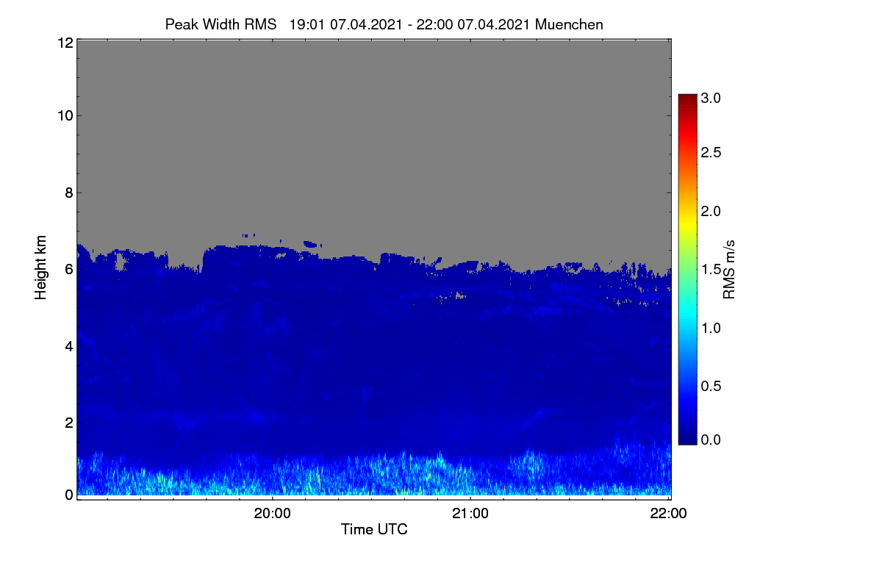
Task: Click the '12' height axis tick label
Action: [x=64, y=43]
